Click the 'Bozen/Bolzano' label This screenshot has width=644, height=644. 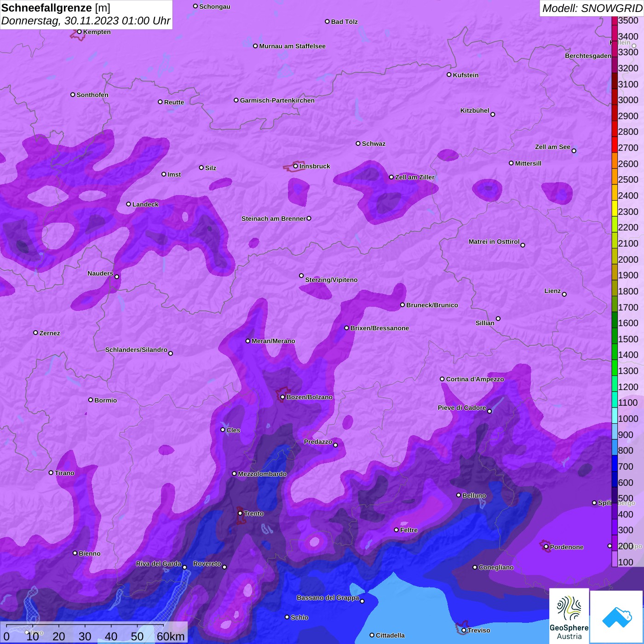pyautogui.click(x=310, y=397)
